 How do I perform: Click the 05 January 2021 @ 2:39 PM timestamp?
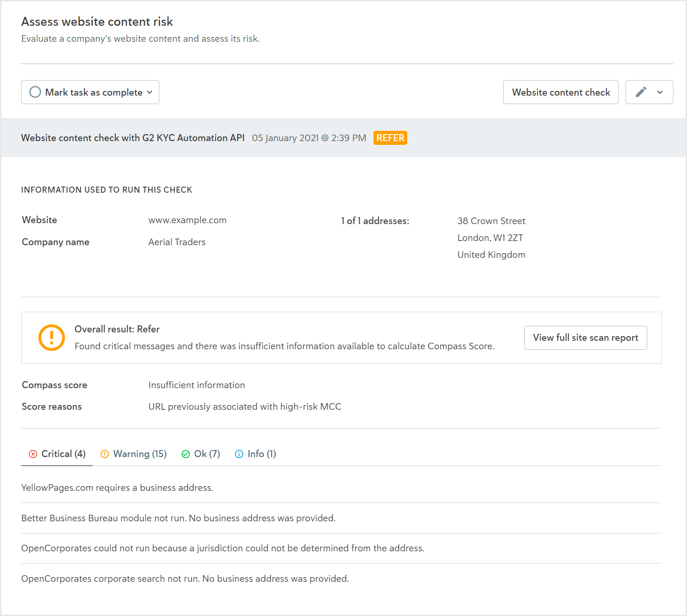pos(309,138)
